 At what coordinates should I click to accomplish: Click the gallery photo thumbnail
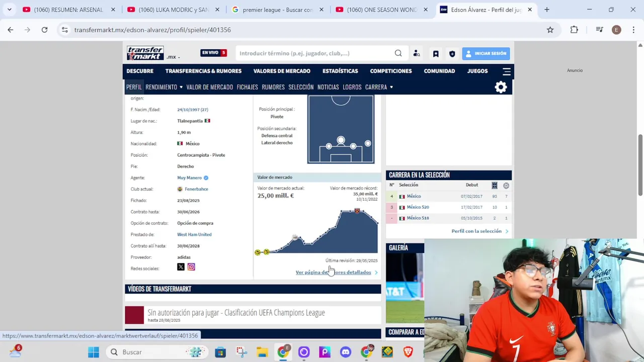click(x=405, y=288)
